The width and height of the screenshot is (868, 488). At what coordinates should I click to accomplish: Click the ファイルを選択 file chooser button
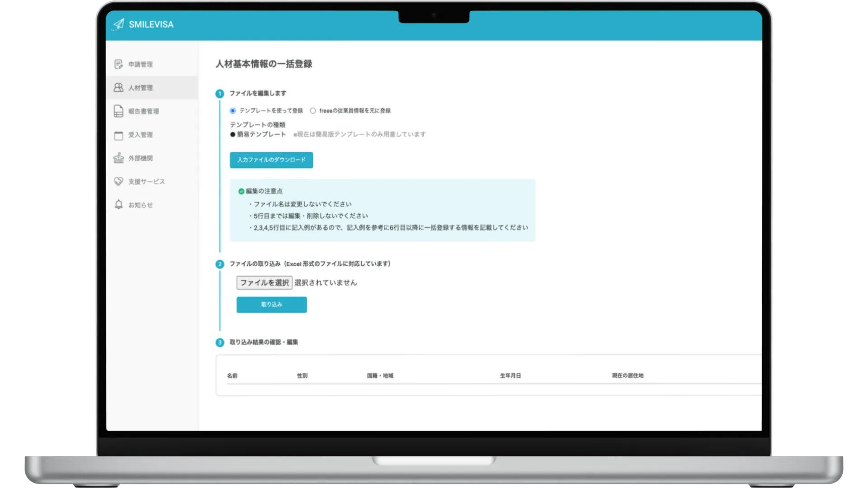[264, 283]
